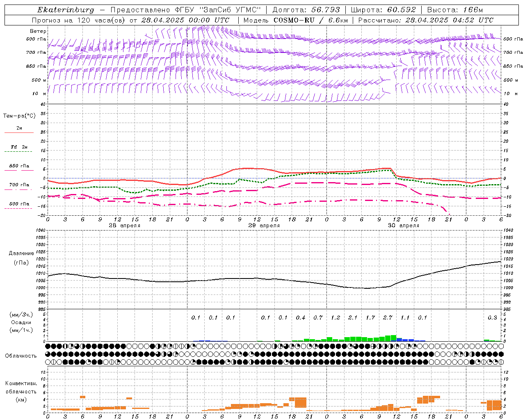The height and width of the screenshot is (420, 525).
Task: Click the 0.7 precipitation value
Action: click(x=318, y=317)
